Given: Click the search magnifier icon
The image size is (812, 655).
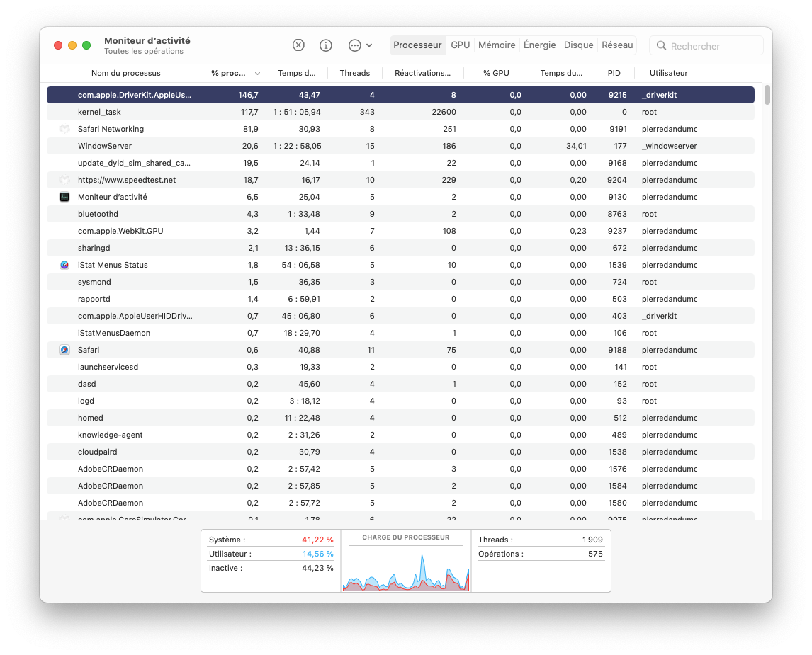Looking at the screenshot, I should click(661, 46).
